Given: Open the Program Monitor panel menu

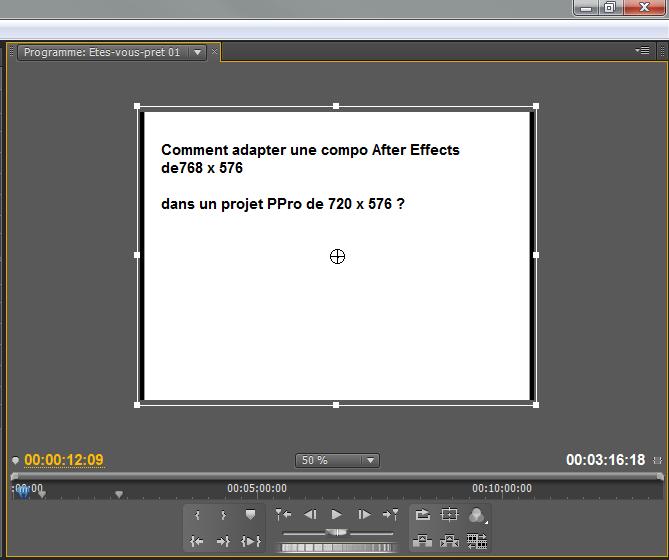Looking at the screenshot, I should pyautogui.click(x=643, y=50).
